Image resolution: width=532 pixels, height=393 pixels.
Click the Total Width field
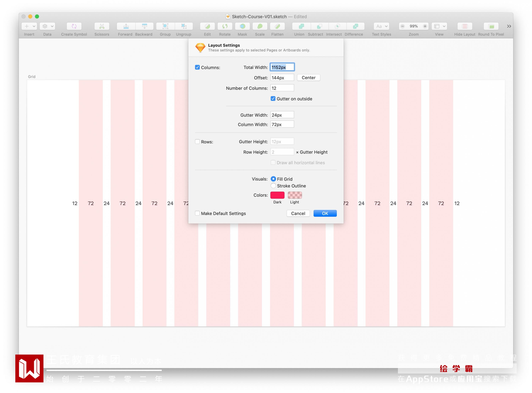point(282,67)
